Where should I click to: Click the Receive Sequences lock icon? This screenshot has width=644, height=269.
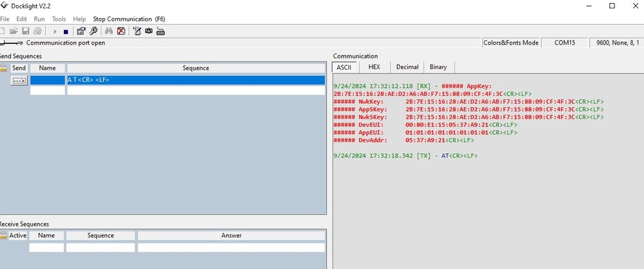click(x=3, y=235)
